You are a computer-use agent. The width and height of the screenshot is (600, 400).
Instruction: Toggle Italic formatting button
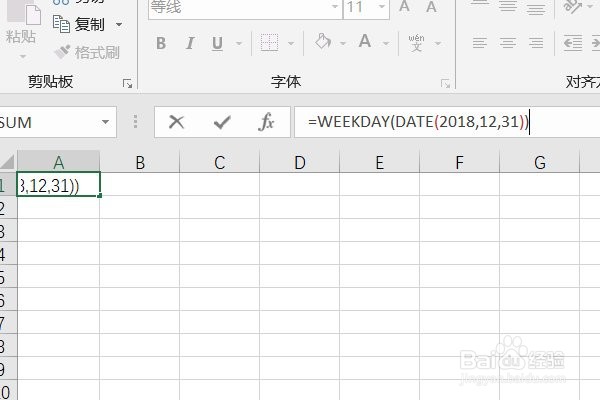189,43
